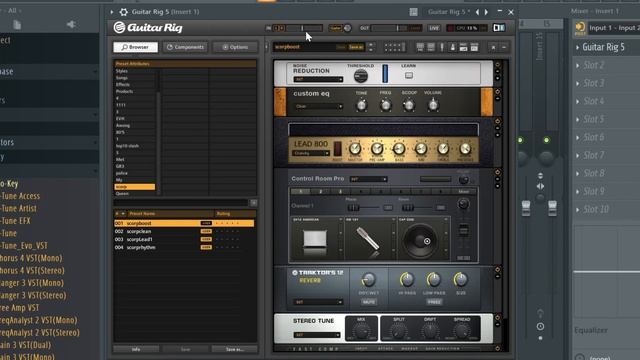Click the speaker mic position thumbnail
This screenshot has height=360, width=640.
(420, 240)
